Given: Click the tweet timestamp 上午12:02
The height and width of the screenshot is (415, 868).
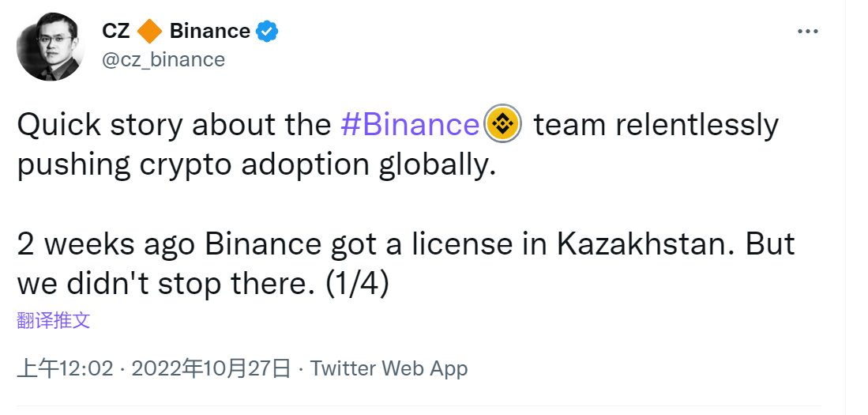Looking at the screenshot, I should click(65, 368).
